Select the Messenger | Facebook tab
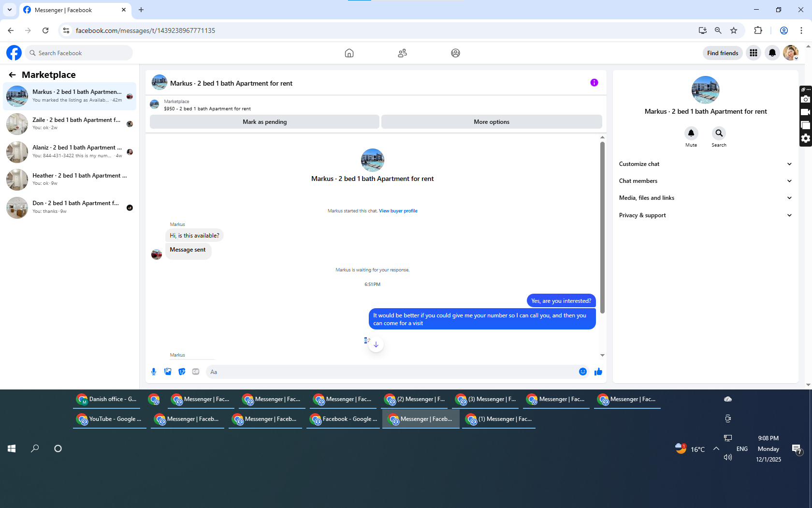The height and width of the screenshot is (508, 812). pyautogui.click(x=75, y=10)
